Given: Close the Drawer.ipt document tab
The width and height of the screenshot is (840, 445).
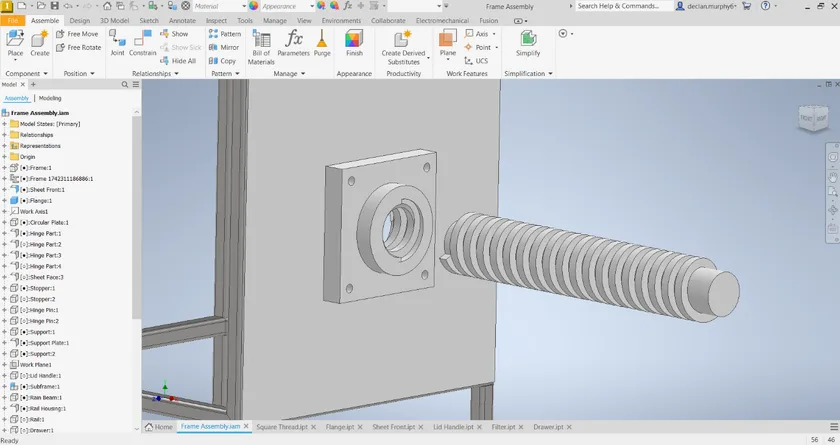Looking at the screenshot, I should coord(569,427).
